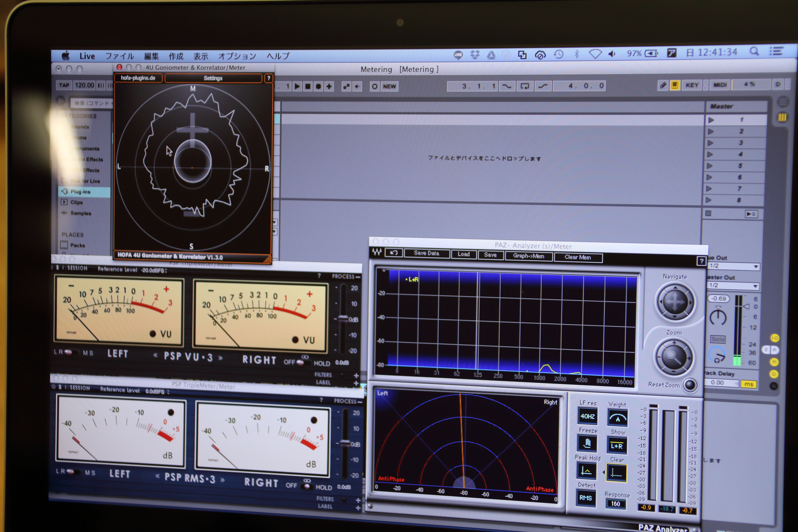
Task: Click the PAZ Navigate control pad
Action: click(675, 302)
